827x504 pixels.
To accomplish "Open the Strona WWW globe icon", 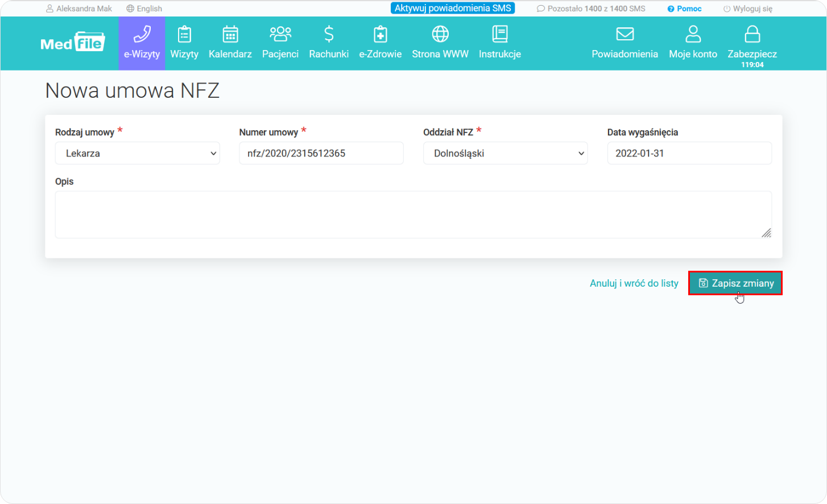I will (x=440, y=34).
